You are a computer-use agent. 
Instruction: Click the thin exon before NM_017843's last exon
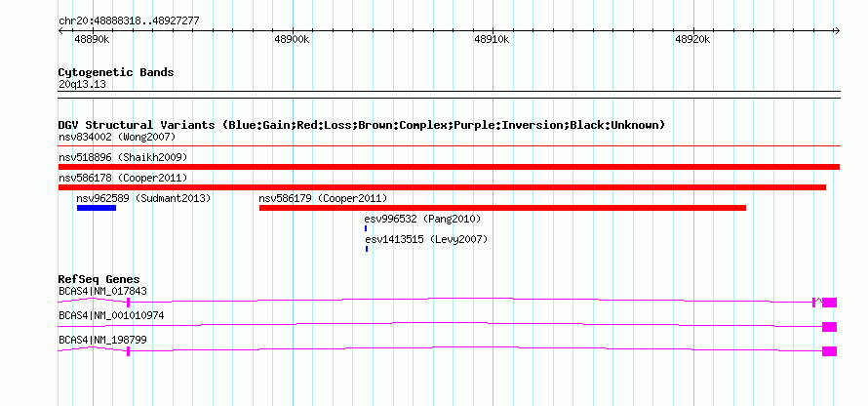813,303
